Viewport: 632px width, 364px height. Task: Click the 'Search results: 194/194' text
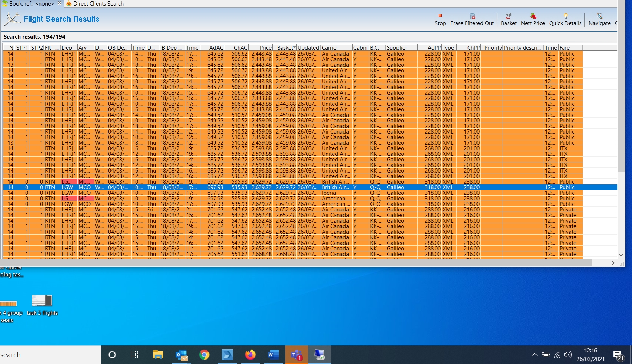pyautogui.click(x=35, y=37)
